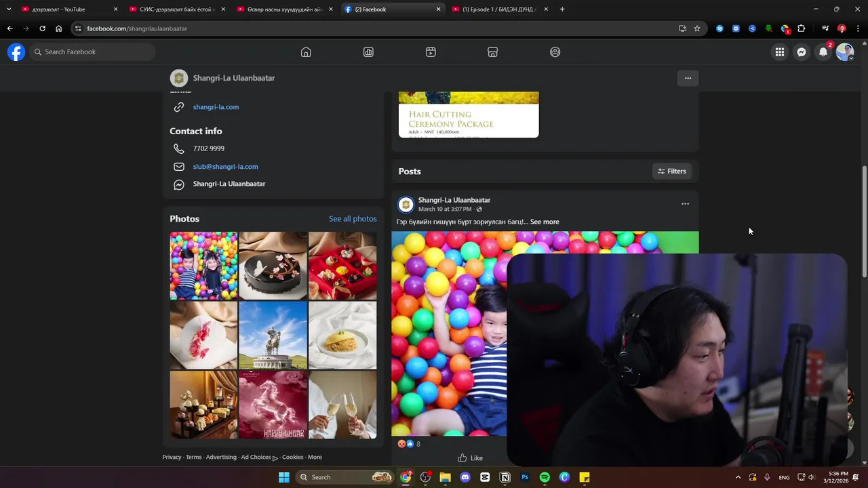Open File Explorer from the taskbar

(x=446, y=477)
